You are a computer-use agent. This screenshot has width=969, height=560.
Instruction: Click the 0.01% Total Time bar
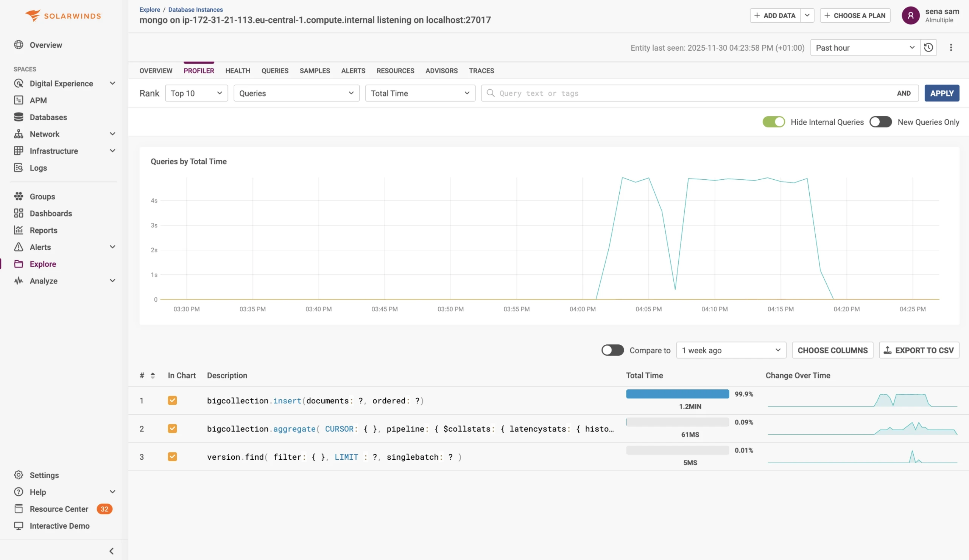point(678,450)
